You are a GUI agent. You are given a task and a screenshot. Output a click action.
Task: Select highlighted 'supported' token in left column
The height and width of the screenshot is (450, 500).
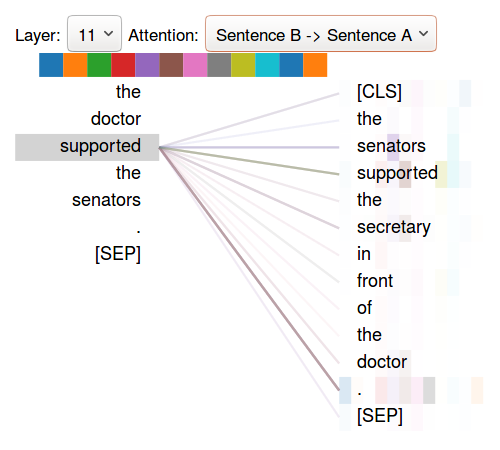click(87, 147)
